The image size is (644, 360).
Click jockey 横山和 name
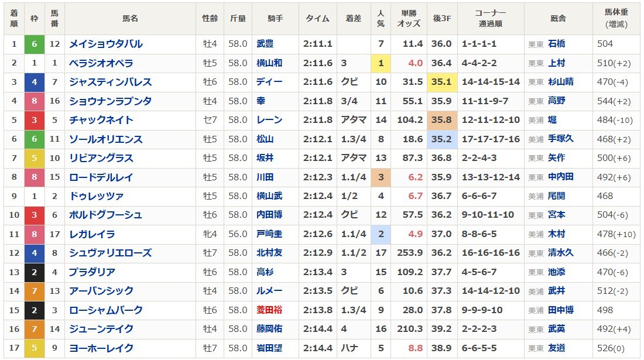coord(269,63)
